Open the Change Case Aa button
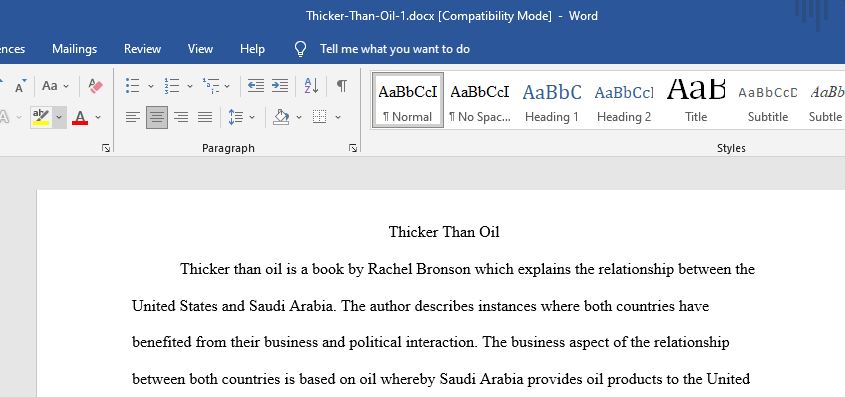The width and height of the screenshot is (845, 397). pos(50,86)
